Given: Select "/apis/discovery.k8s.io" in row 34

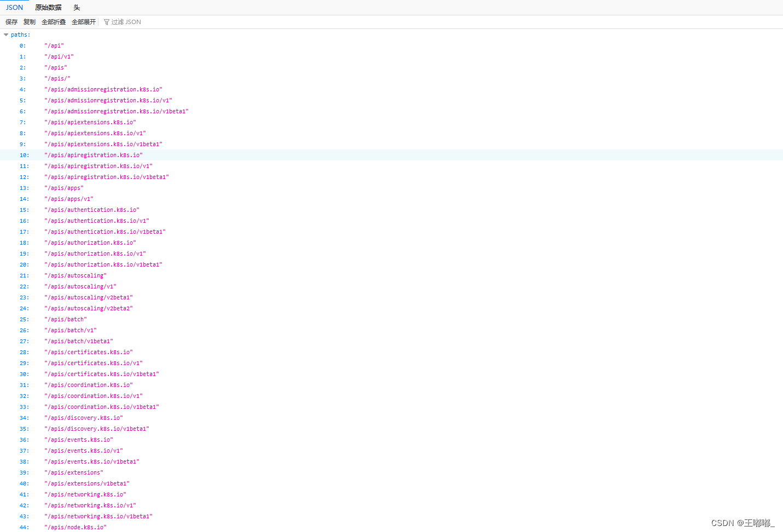Looking at the screenshot, I should [x=84, y=418].
